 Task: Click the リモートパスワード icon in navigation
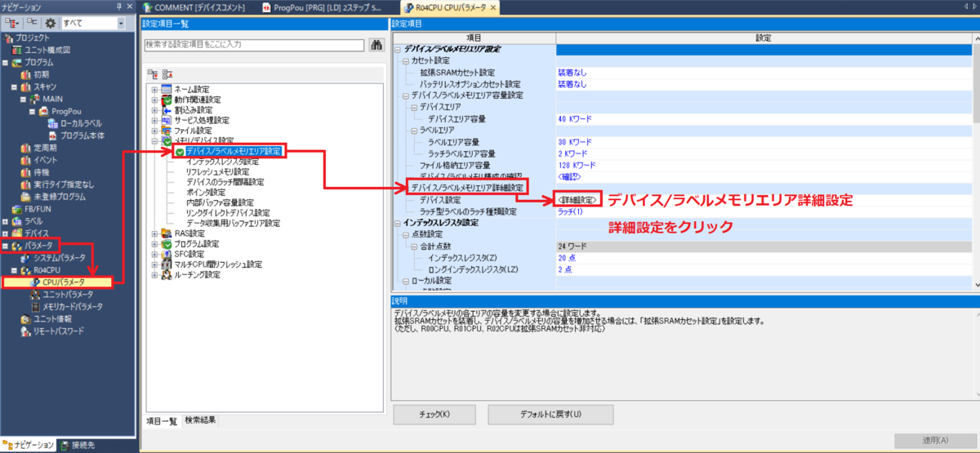[x=25, y=331]
